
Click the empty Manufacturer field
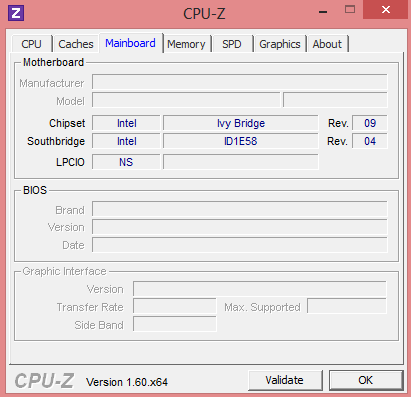[240, 82]
